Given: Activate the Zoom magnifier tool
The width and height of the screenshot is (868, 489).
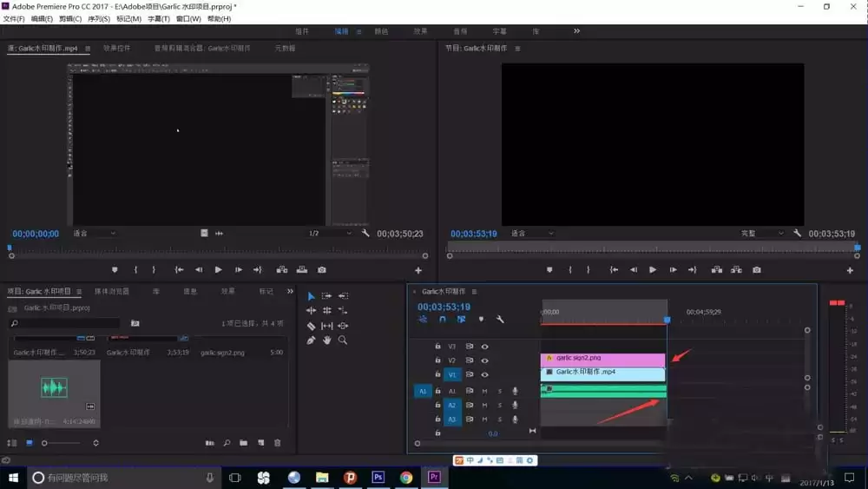Looking at the screenshot, I should click(x=343, y=340).
